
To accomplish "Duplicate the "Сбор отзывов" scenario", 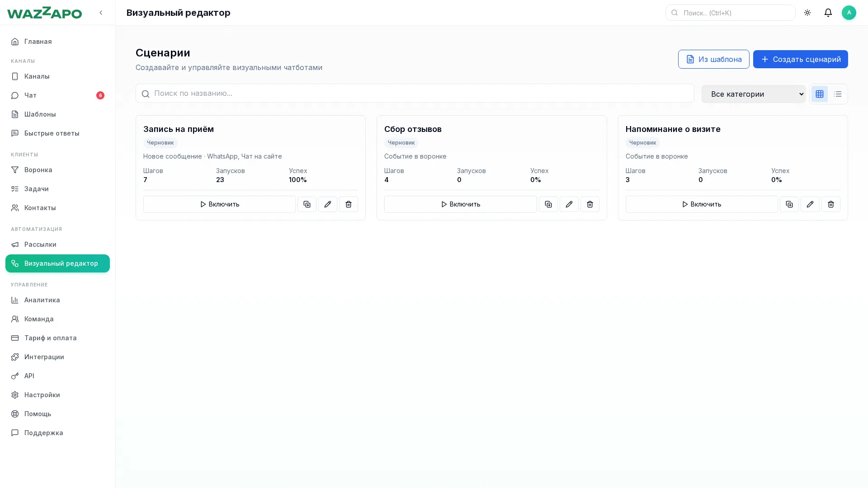I will pos(548,204).
